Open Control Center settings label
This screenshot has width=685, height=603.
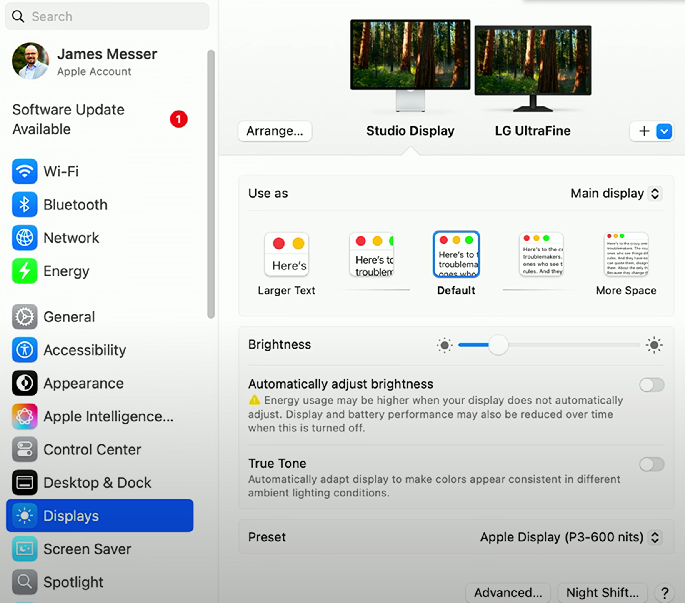coord(92,450)
